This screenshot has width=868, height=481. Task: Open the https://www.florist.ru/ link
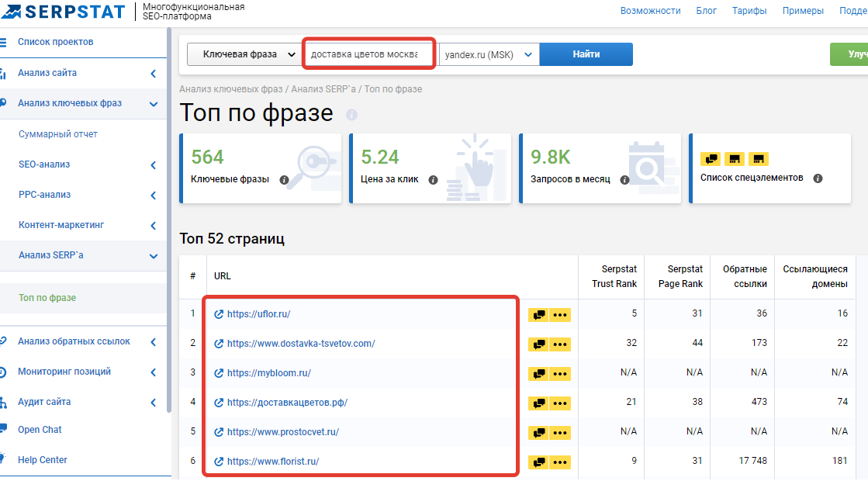coord(273,461)
